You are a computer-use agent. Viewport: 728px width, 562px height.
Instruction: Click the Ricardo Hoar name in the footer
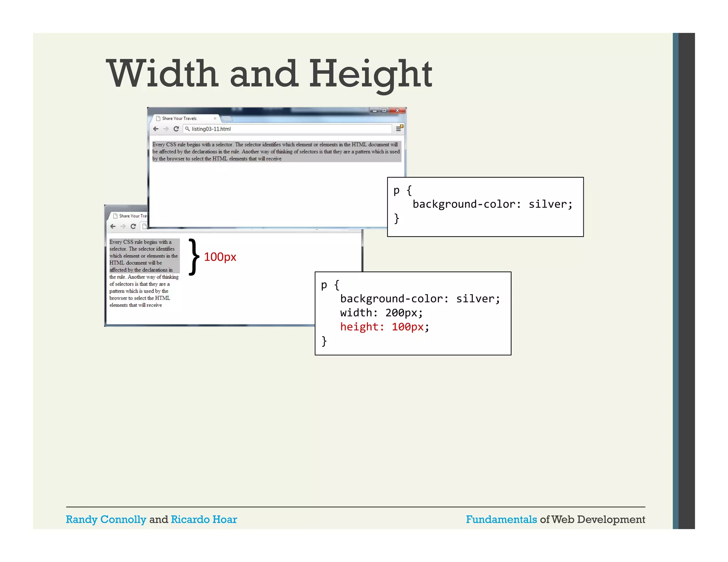point(204,519)
